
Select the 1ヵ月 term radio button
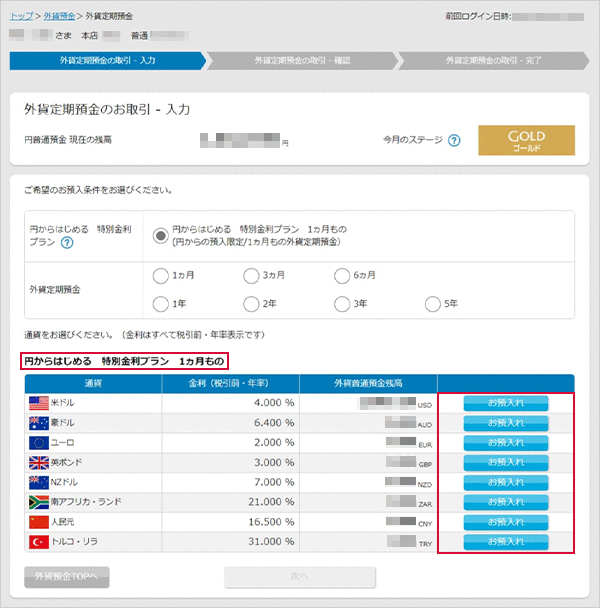point(159,276)
